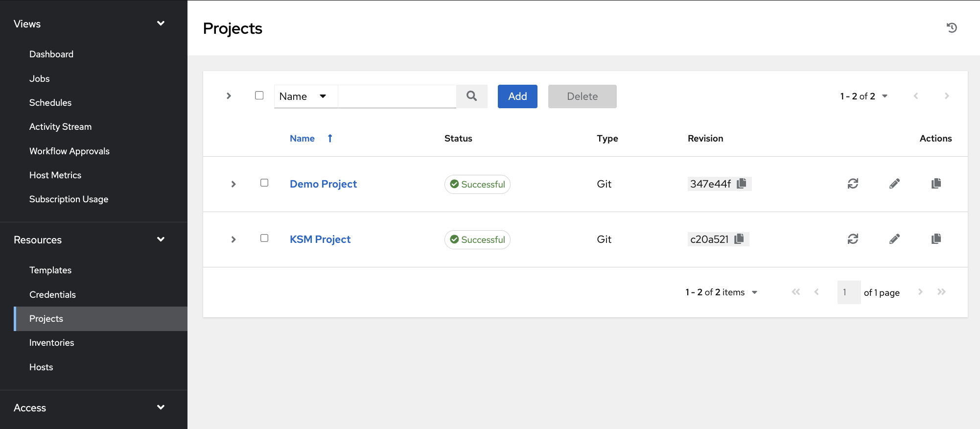Edit the KSM Project with pencil icon
The width and height of the screenshot is (980, 429).
pos(894,239)
